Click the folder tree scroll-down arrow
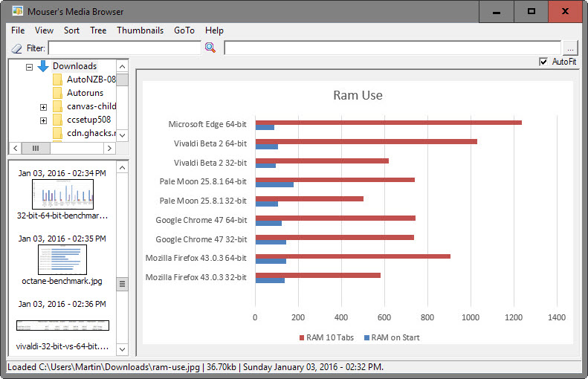Viewport: 588px width, 379px height. click(122, 135)
